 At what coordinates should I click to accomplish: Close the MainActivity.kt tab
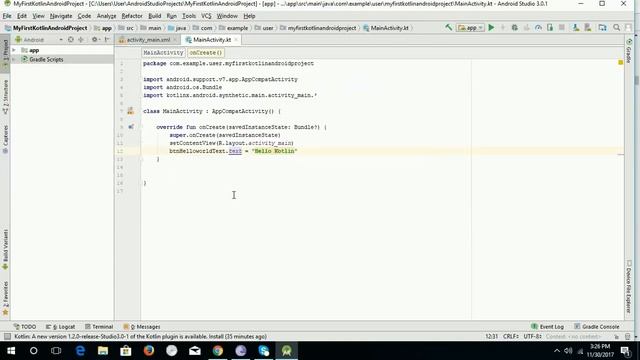coord(236,40)
